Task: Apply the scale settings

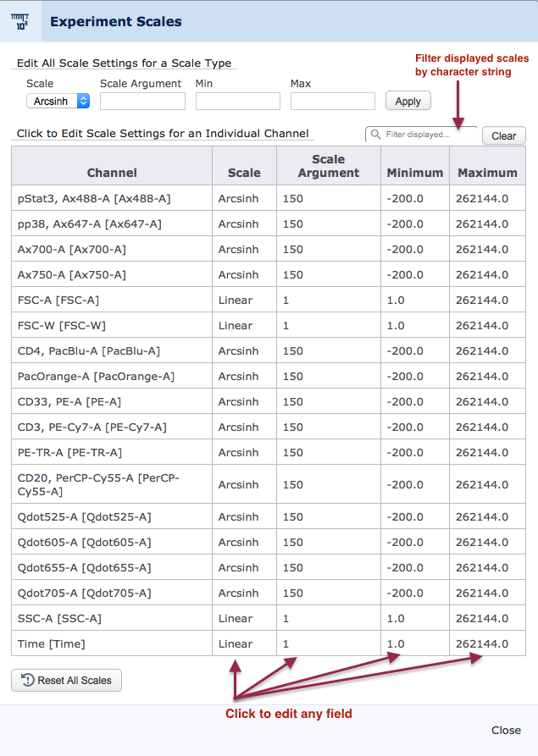Action: (408, 102)
